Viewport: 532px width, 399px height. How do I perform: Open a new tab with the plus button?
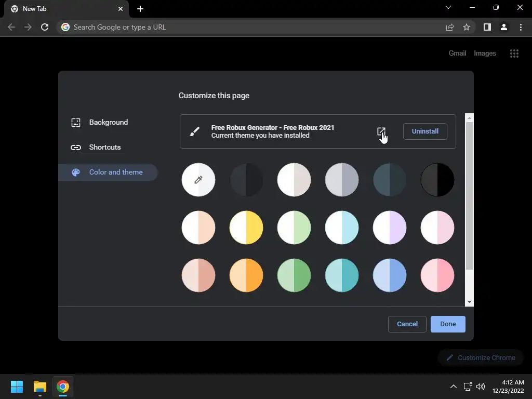pyautogui.click(x=140, y=9)
